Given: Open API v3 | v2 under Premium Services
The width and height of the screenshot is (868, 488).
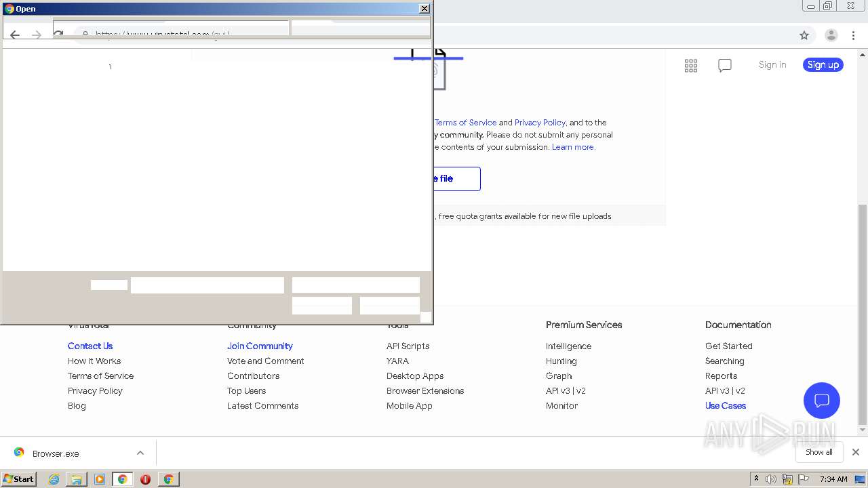Looking at the screenshot, I should [x=566, y=391].
